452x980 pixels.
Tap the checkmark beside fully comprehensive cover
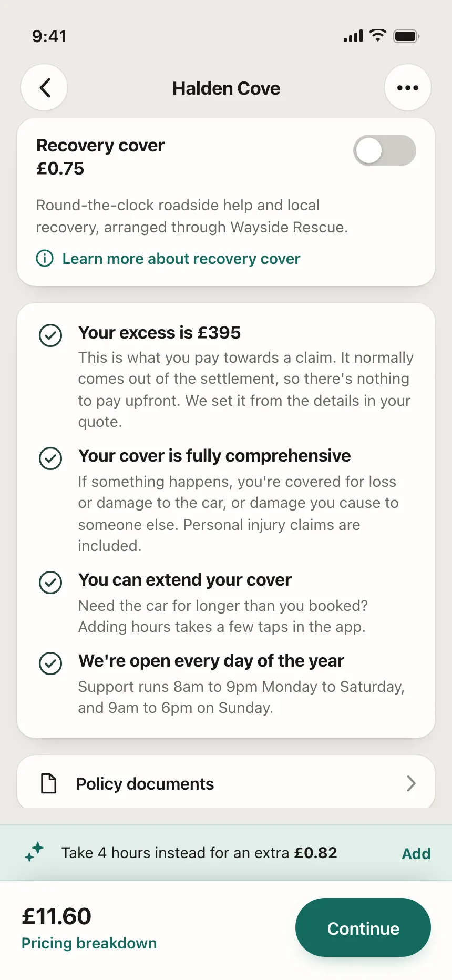coord(50,458)
